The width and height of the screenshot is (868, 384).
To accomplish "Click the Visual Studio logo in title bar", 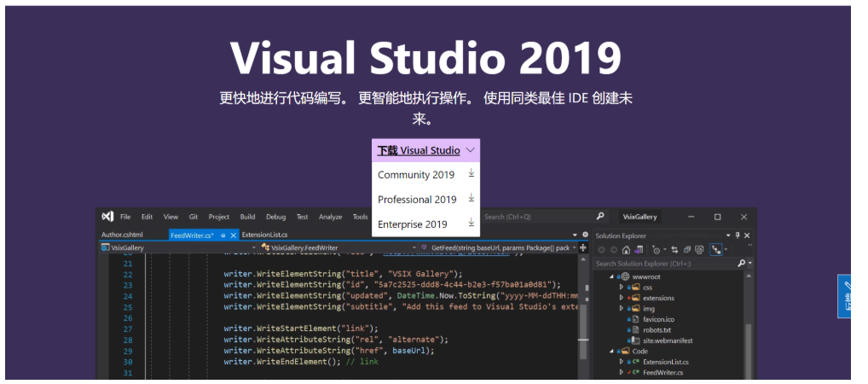I will click(x=108, y=216).
